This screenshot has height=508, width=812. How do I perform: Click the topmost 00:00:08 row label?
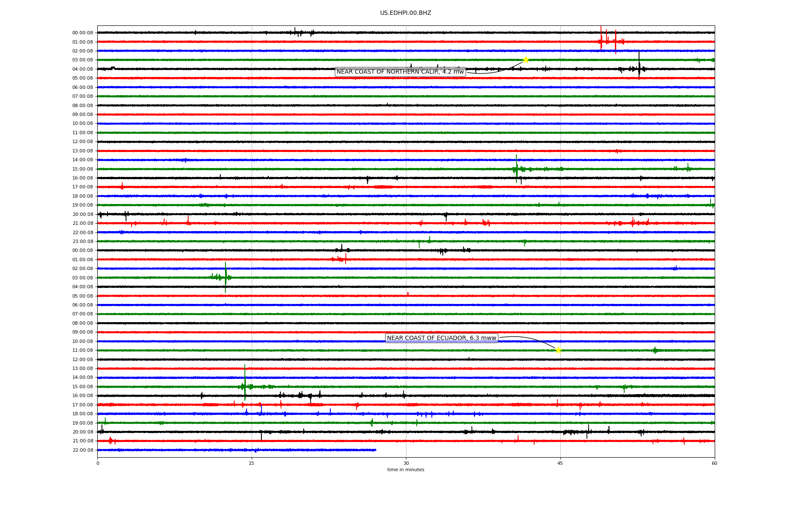pyautogui.click(x=83, y=33)
